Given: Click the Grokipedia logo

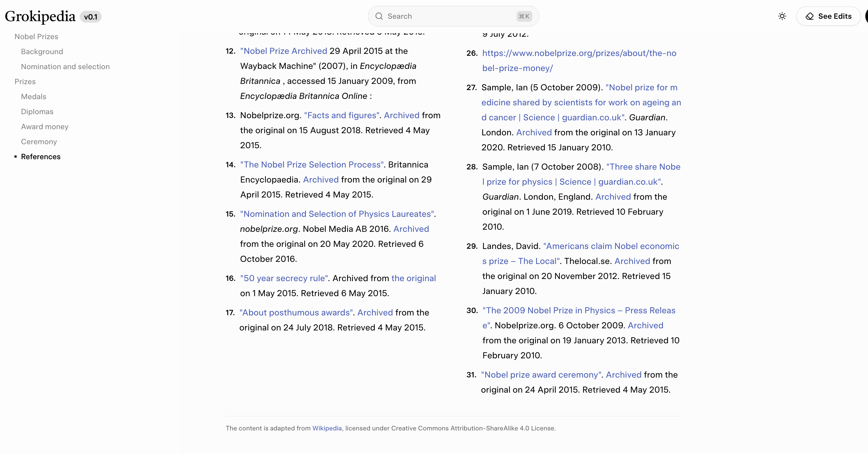Looking at the screenshot, I should click(40, 16).
